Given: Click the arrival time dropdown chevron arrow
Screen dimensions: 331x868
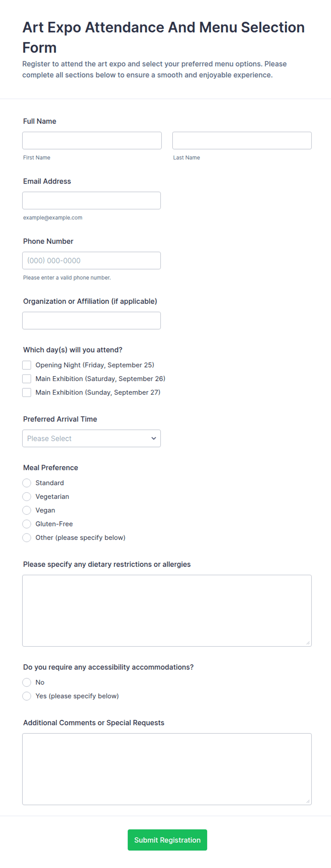Looking at the screenshot, I should 154,438.
